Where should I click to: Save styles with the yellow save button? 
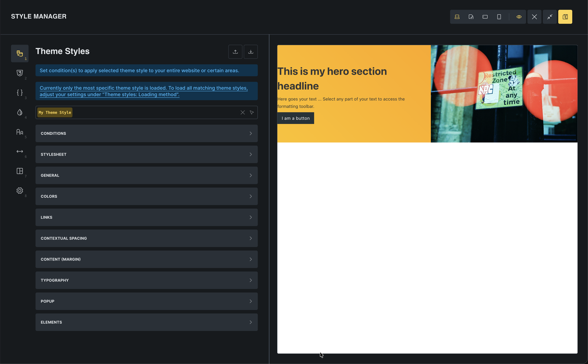[565, 17]
